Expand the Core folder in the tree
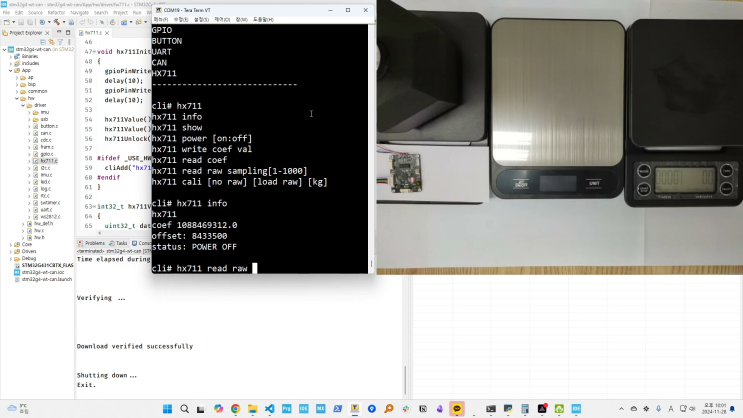 11,245
